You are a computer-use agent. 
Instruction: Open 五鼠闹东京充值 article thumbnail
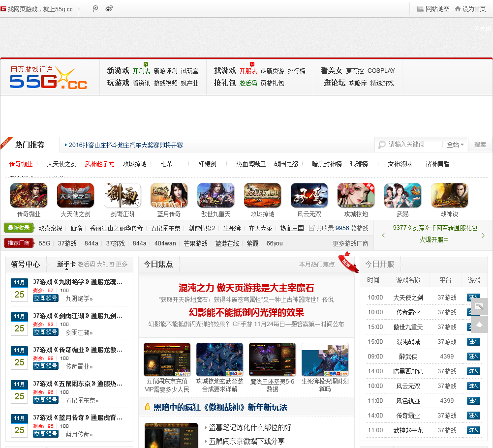pos(167,359)
